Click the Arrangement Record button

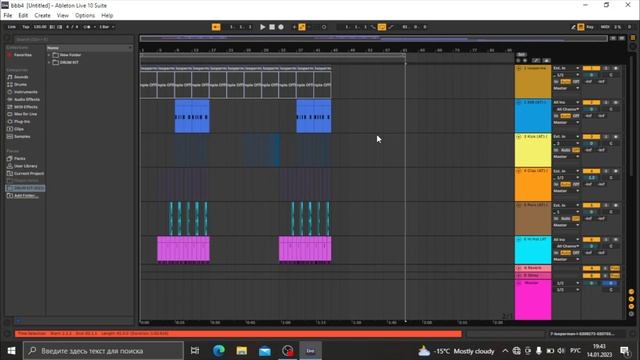tap(281, 27)
